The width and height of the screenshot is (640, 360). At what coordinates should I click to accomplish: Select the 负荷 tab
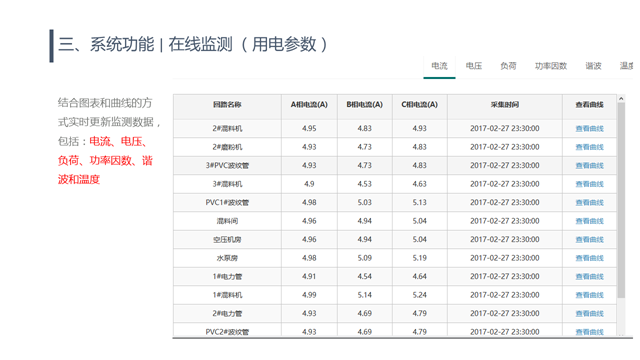point(508,66)
